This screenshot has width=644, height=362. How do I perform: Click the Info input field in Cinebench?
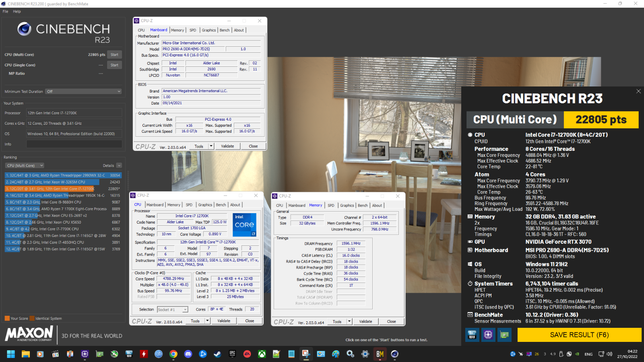74,144
